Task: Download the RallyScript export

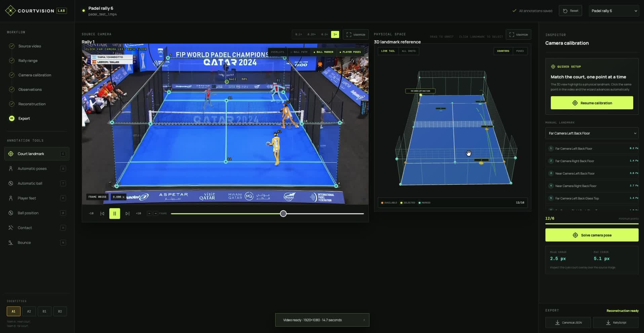Action: (616, 322)
